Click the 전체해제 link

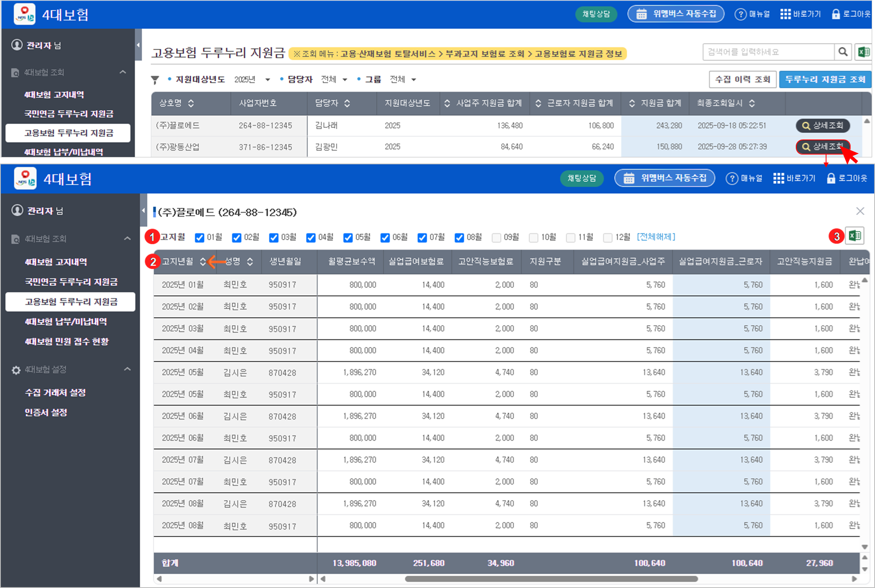pos(656,237)
